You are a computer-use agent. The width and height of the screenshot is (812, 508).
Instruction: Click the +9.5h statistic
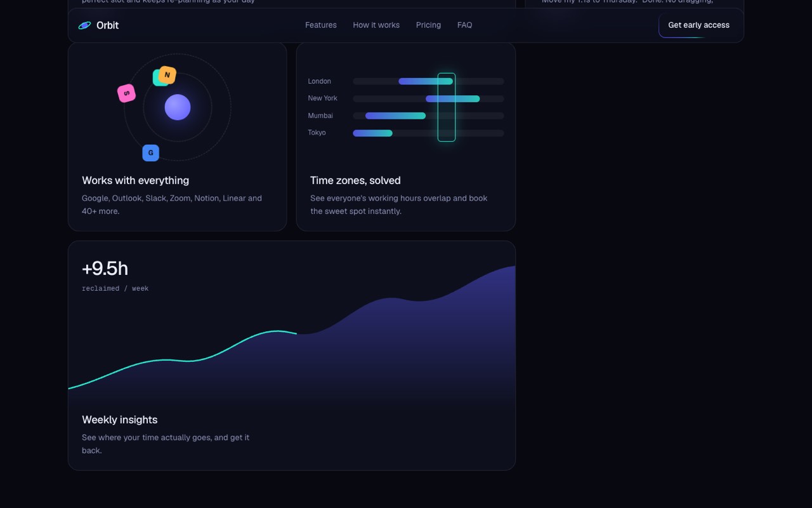click(x=105, y=269)
